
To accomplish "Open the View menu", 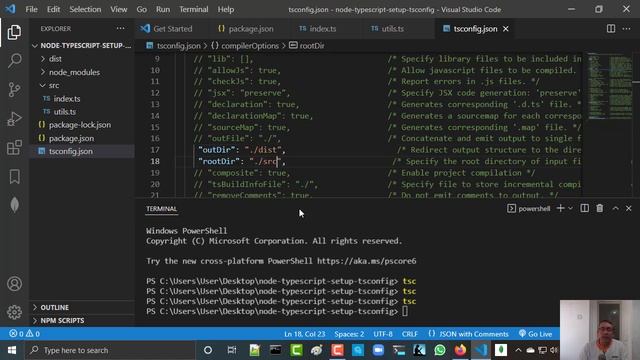I will coord(119,9).
